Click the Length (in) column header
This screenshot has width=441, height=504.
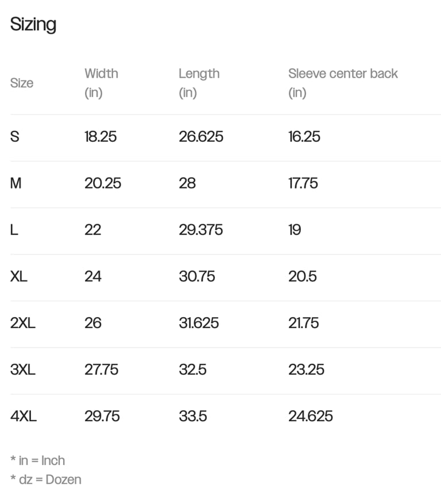point(199,83)
